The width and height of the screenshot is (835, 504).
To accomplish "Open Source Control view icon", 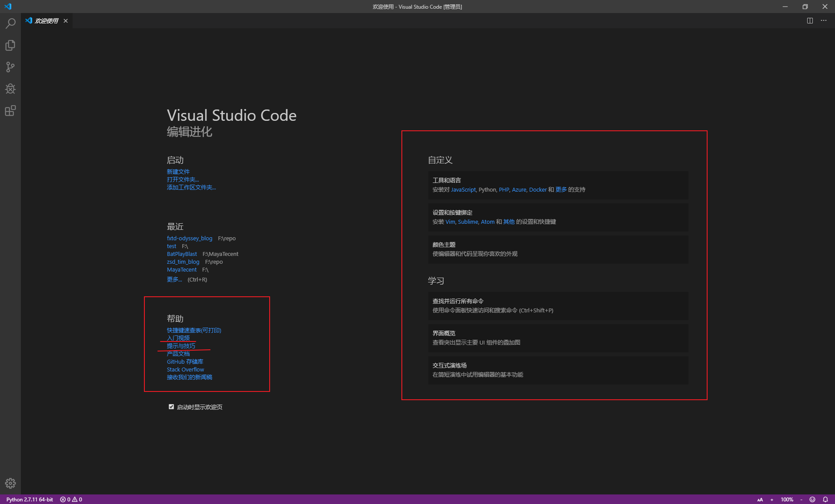I will coord(10,67).
